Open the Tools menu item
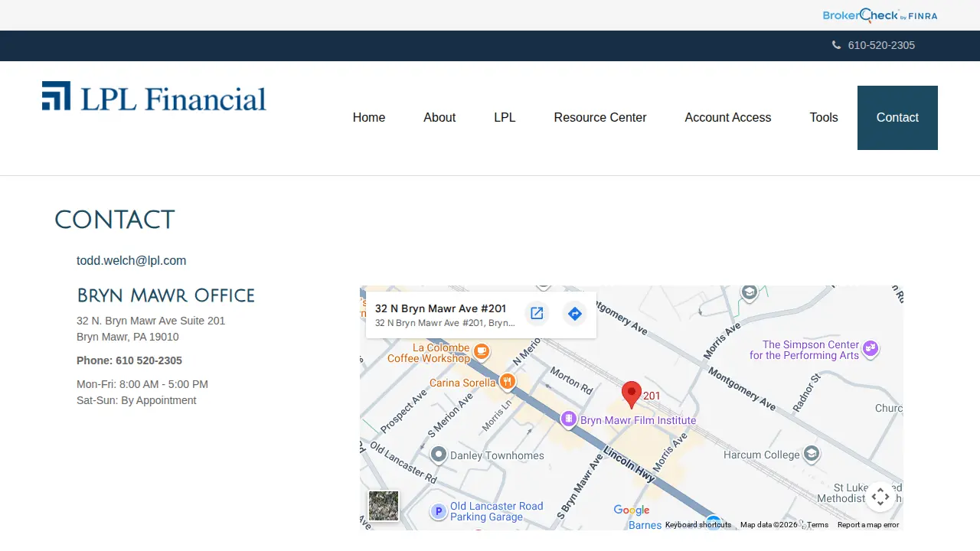 tap(824, 117)
